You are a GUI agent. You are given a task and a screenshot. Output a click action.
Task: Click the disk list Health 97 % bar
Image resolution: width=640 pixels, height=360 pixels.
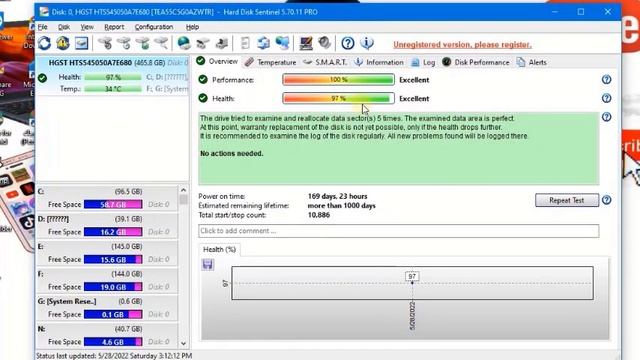[113, 77]
